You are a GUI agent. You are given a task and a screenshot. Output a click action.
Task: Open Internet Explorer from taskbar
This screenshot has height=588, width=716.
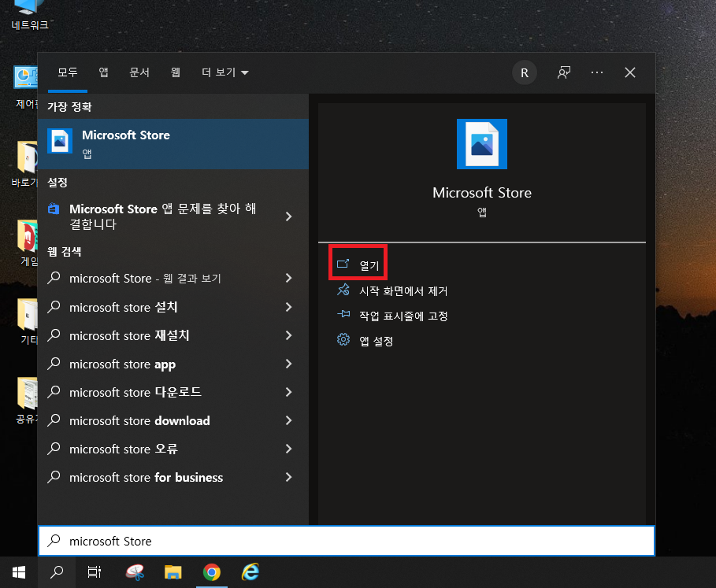[x=250, y=572]
